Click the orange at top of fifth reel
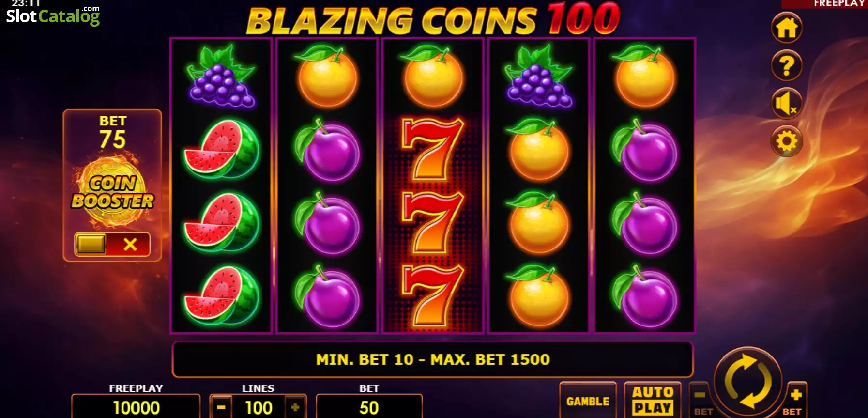Image resolution: width=868 pixels, height=418 pixels. [644, 77]
